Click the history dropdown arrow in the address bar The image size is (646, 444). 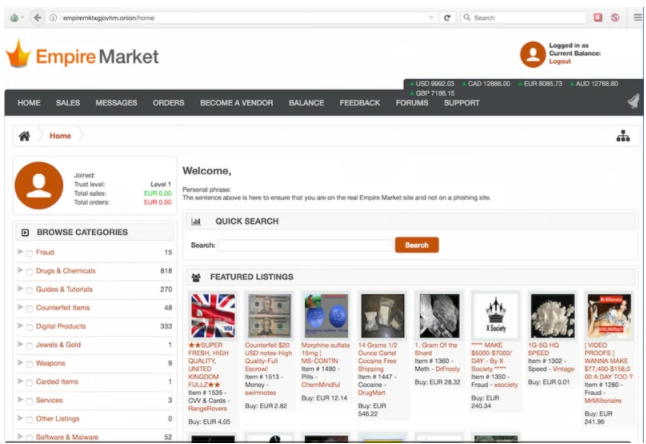431,18
